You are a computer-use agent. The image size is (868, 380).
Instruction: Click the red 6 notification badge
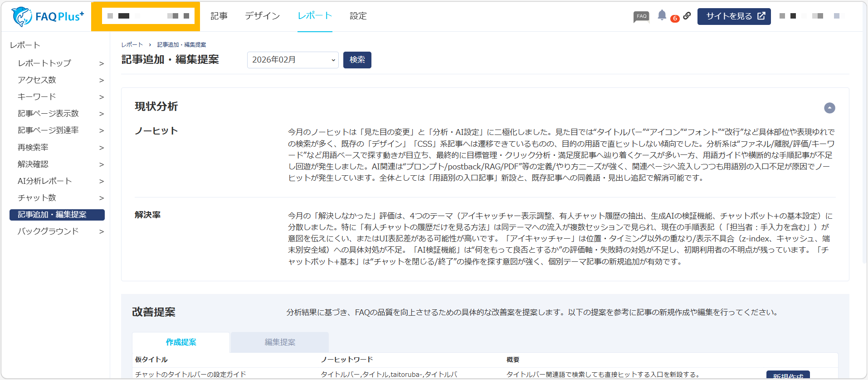pyautogui.click(x=675, y=19)
